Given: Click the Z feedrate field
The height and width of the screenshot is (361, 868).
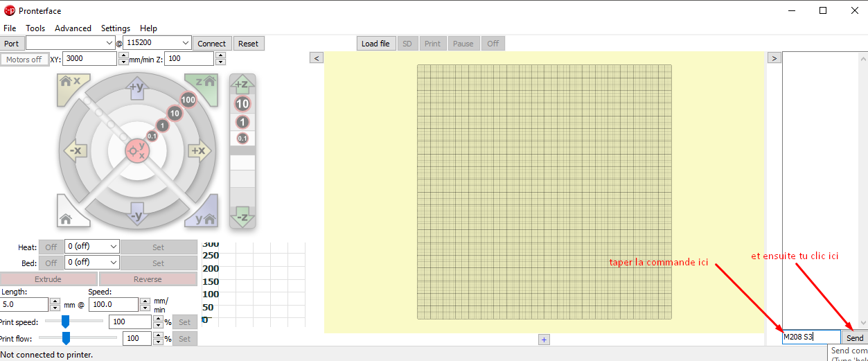Looking at the screenshot, I should click(x=190, y=59).
